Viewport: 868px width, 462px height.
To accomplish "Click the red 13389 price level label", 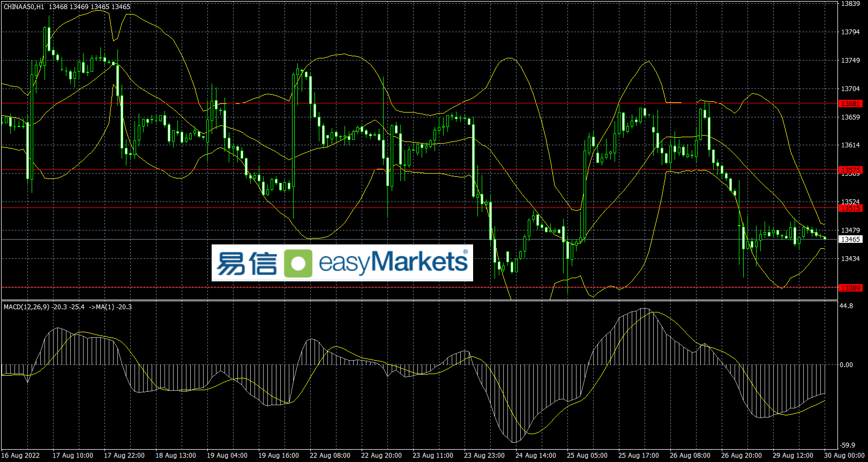I will click(850, 288).
